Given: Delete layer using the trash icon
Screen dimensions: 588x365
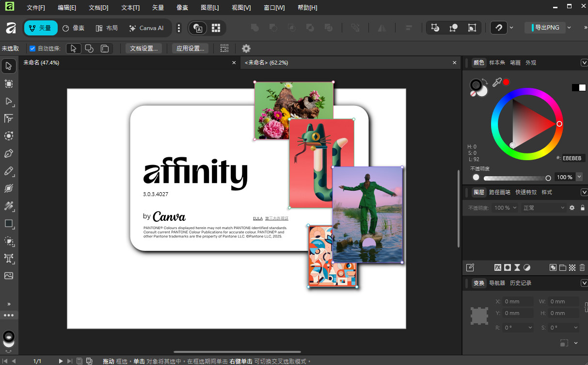Looking at the screenshot, I should click(x=582, y=267).
